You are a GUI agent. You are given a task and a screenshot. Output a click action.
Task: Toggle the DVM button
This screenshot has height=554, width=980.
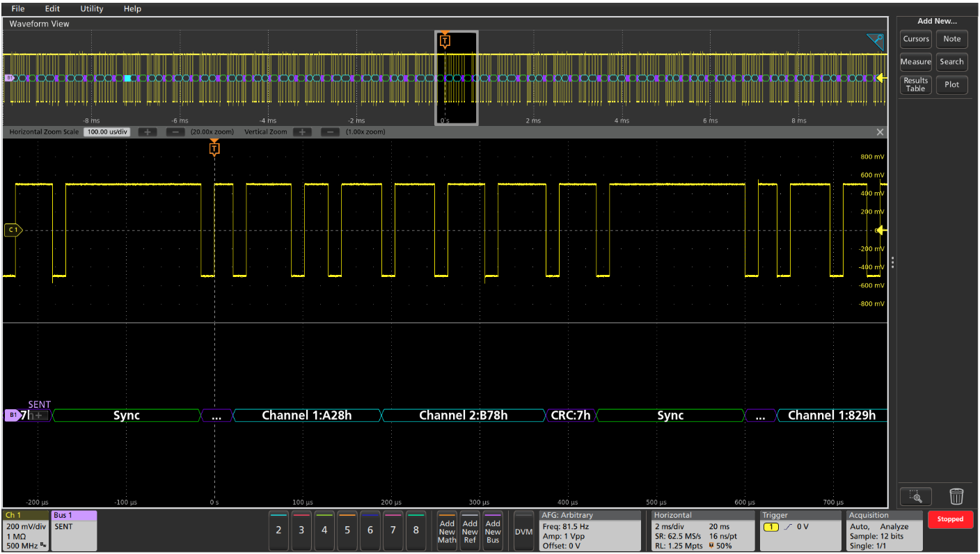point(523,530)
